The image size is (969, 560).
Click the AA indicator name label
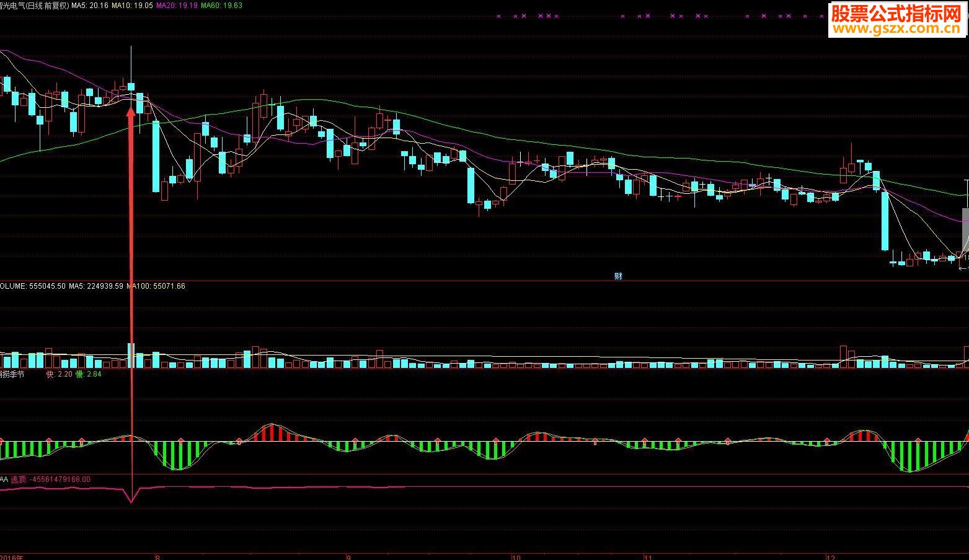(4, 479)
